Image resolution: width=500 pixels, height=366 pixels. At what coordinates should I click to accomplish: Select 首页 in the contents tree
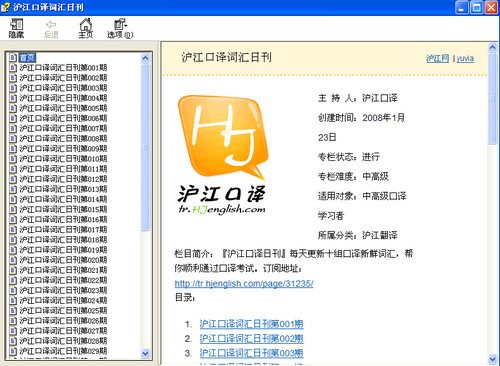(27, 57)
